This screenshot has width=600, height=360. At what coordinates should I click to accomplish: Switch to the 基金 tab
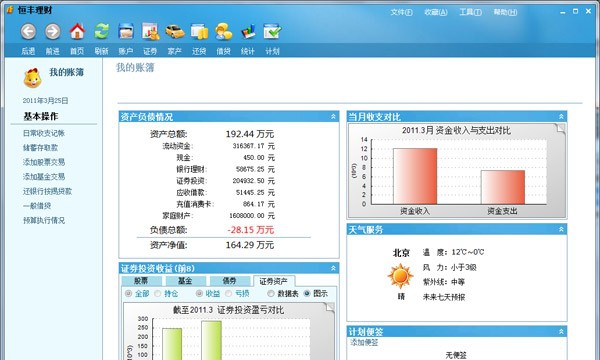pos(185,281)
